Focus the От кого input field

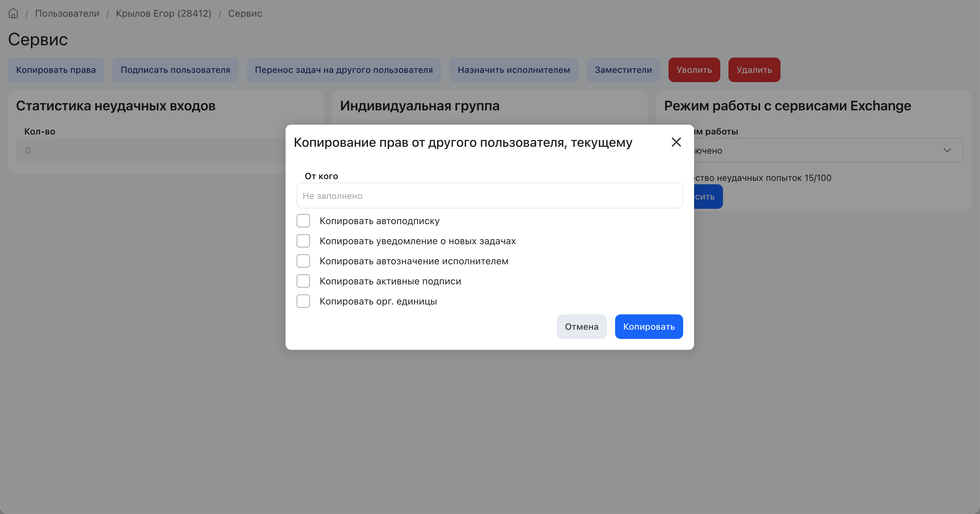click(489, 196)
